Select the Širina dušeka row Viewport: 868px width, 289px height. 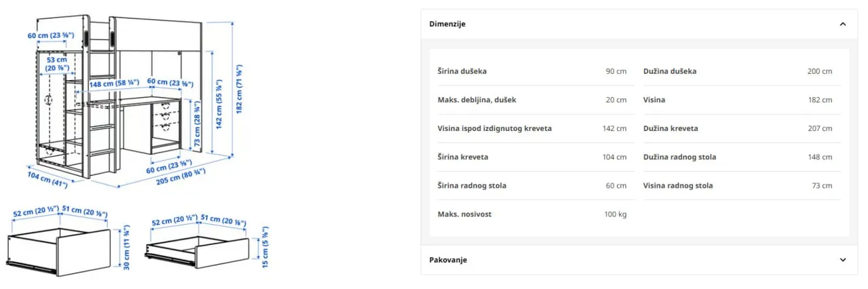[532, 71]
